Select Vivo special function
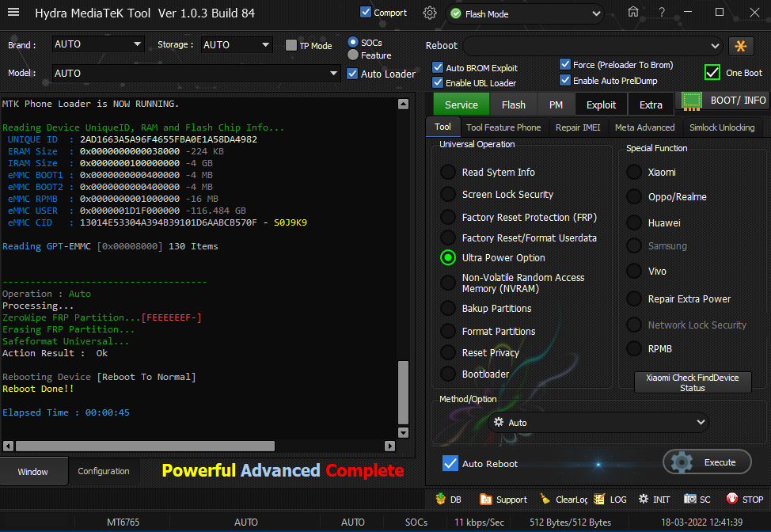Image resolution: width=771 pixels, height=532 pixels. pyautogui.click(x=634, y=271)
